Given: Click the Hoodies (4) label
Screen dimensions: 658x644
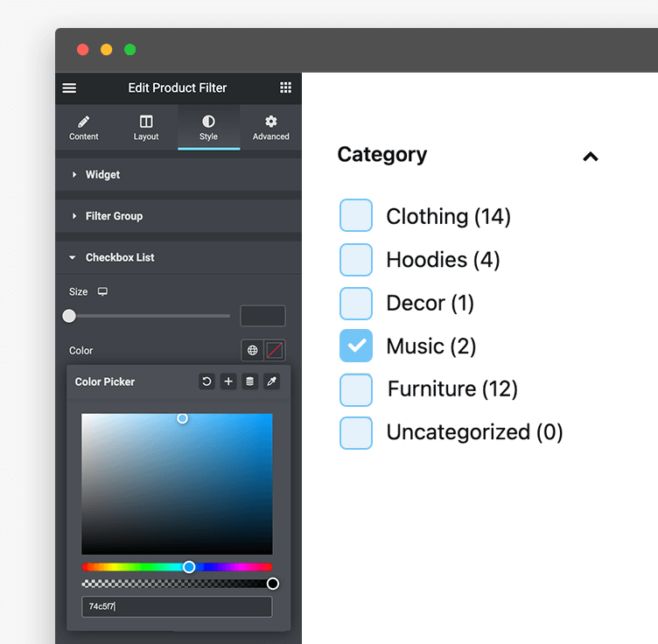Looking at the screenshot, I should (443, 260).
